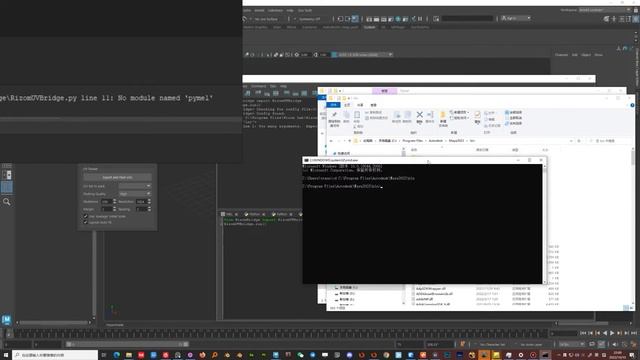
Task: Play forward on Maya timeline
Action: (612, 333)
